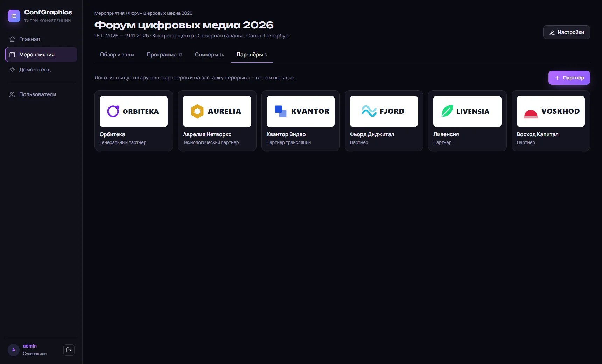Select partner name Фьорд Диджитал
Screen dimensions: 602x364
coord(372,134)
